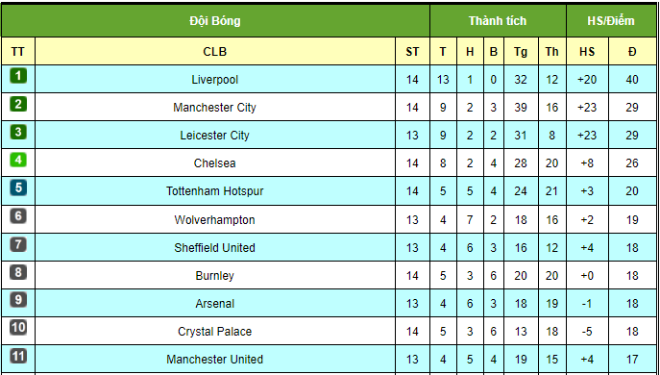Select the rank 10 badge icon
Viewport: 660px width, 375px height.
18,328
